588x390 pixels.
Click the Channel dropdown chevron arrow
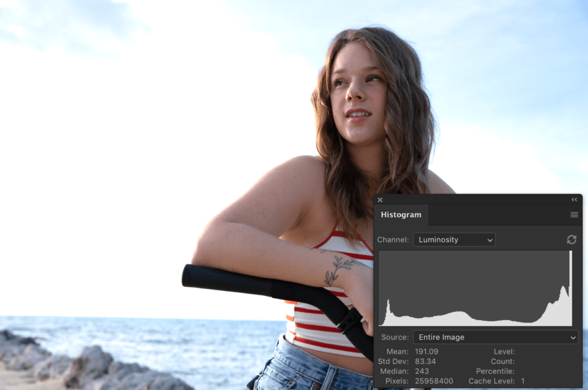(490, 239)
